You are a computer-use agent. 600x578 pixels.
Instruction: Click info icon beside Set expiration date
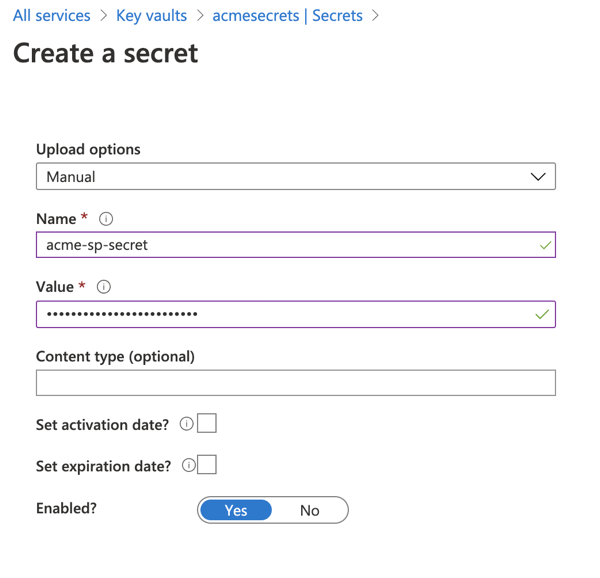(189, 466)
